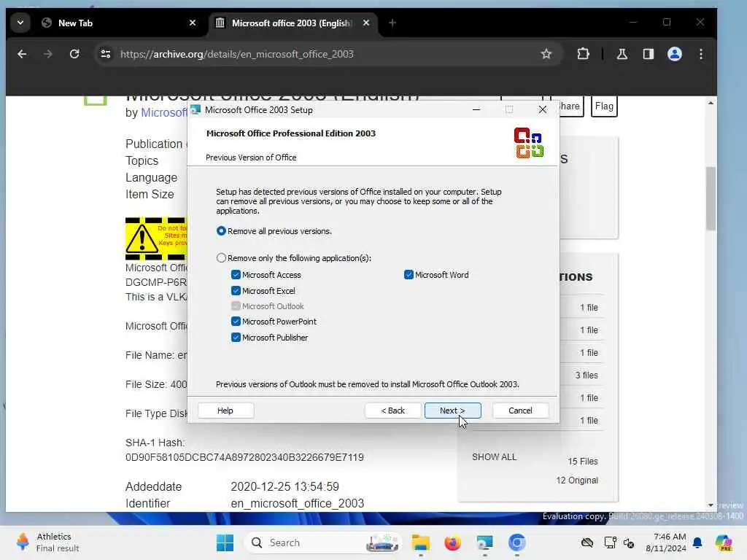Screen dimensions: 747x560
Task: Click the Chrome forward arrow
Action: pyautogui.click(x=48, y=54)
